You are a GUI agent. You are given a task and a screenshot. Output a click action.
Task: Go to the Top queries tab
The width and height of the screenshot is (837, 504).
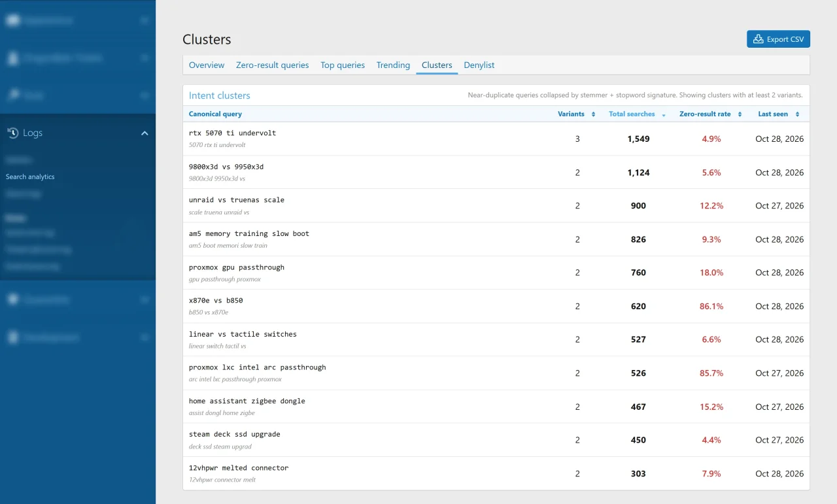point(343,65)
